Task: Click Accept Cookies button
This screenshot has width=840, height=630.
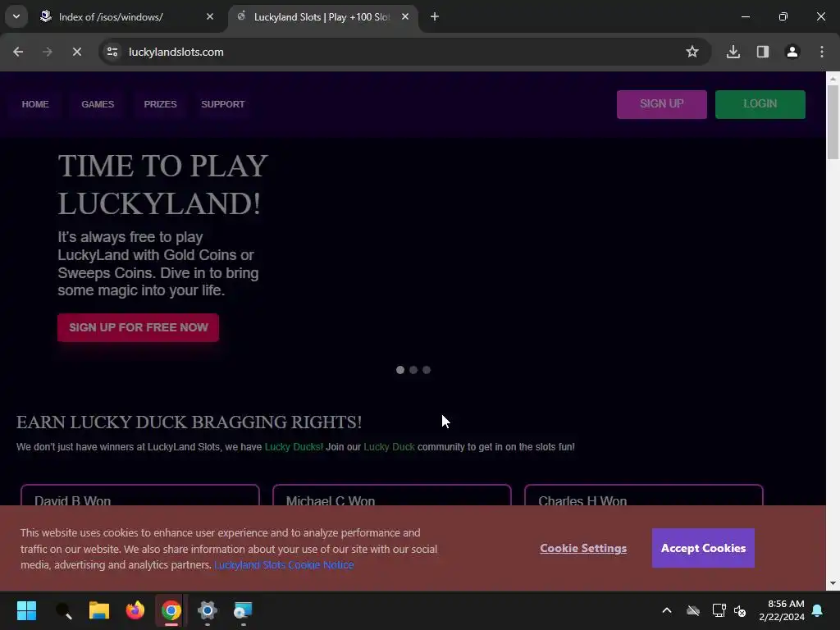Action: pos(703,548)
